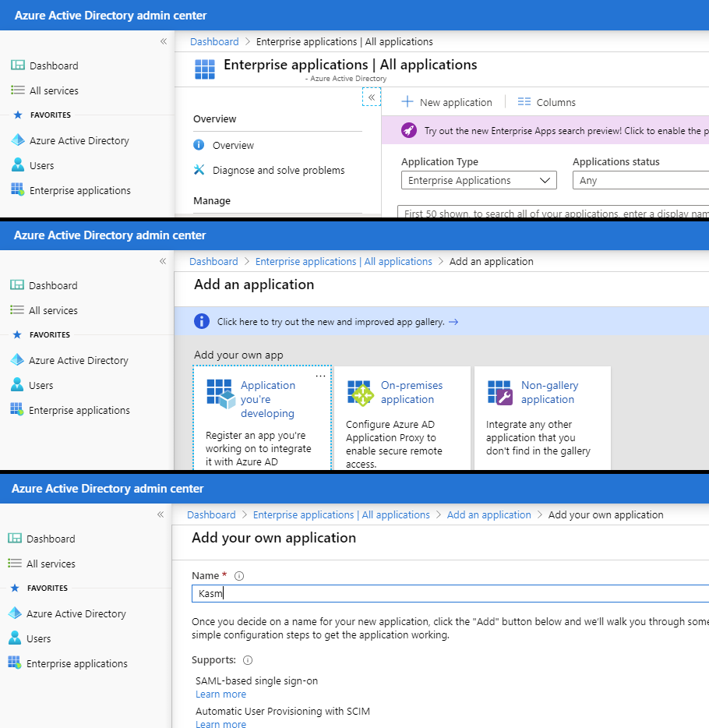This screenshot has height=728, width=709.
Task: Click the grid icon beside the Enterprise applications title
Action: 205,69
